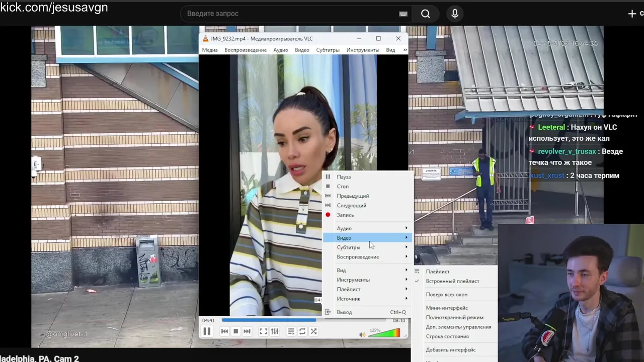644x362 pixels.
Task: Minimize the VLC window
Action: (x=359, y=39)
